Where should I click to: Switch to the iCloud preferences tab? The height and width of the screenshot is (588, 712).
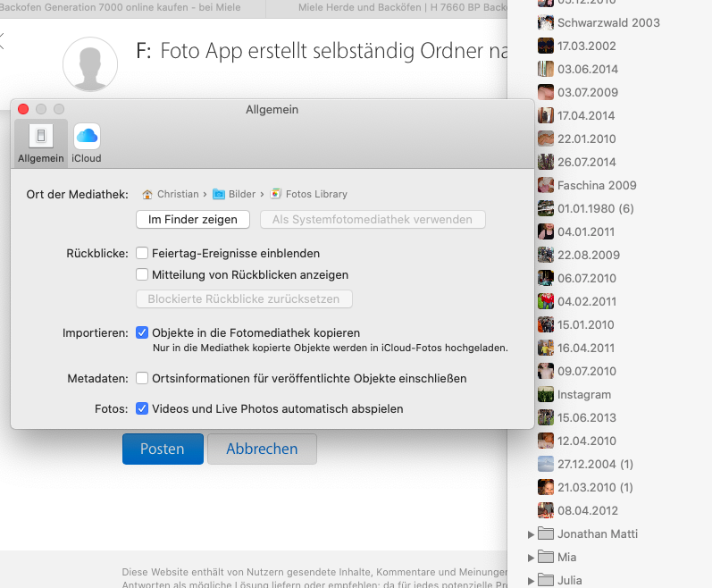click(87, 144)
